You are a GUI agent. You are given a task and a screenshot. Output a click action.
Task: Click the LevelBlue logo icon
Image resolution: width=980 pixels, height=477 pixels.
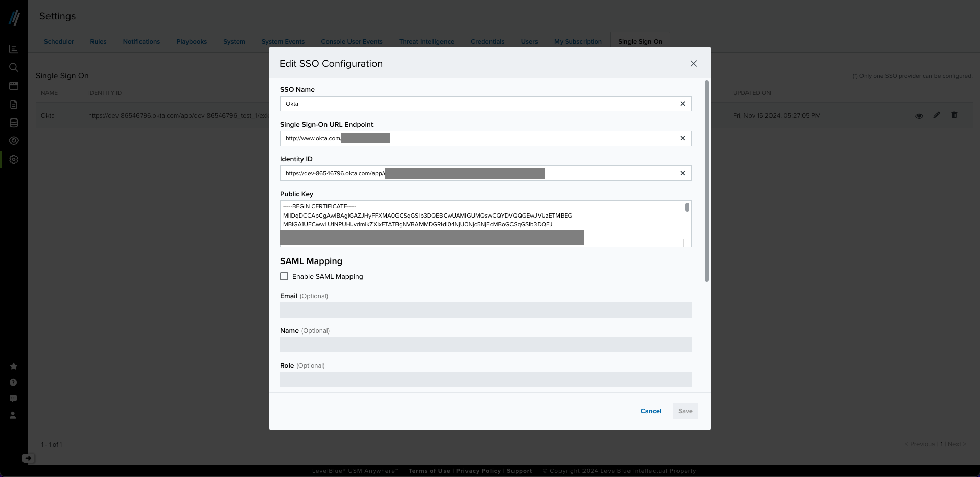14,18
